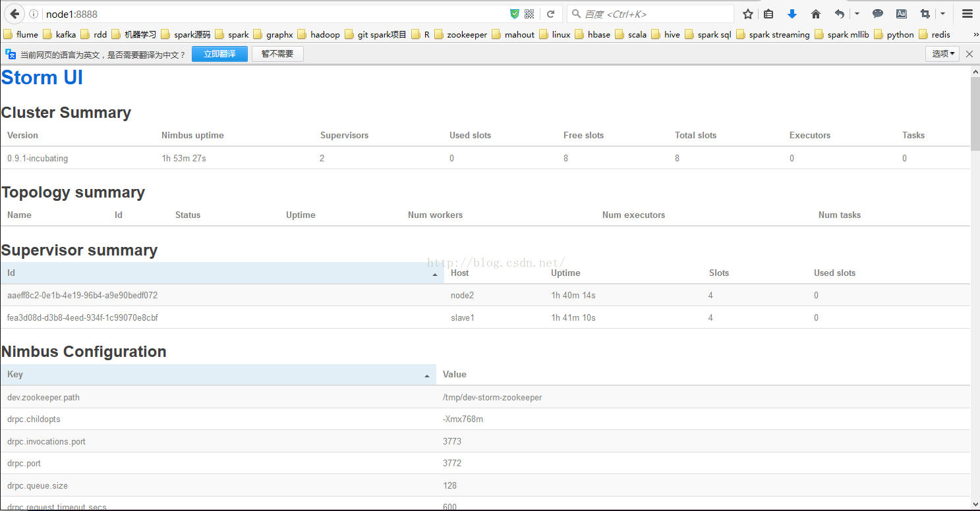Click the Topology Status column header

click(x=188, y=215)
